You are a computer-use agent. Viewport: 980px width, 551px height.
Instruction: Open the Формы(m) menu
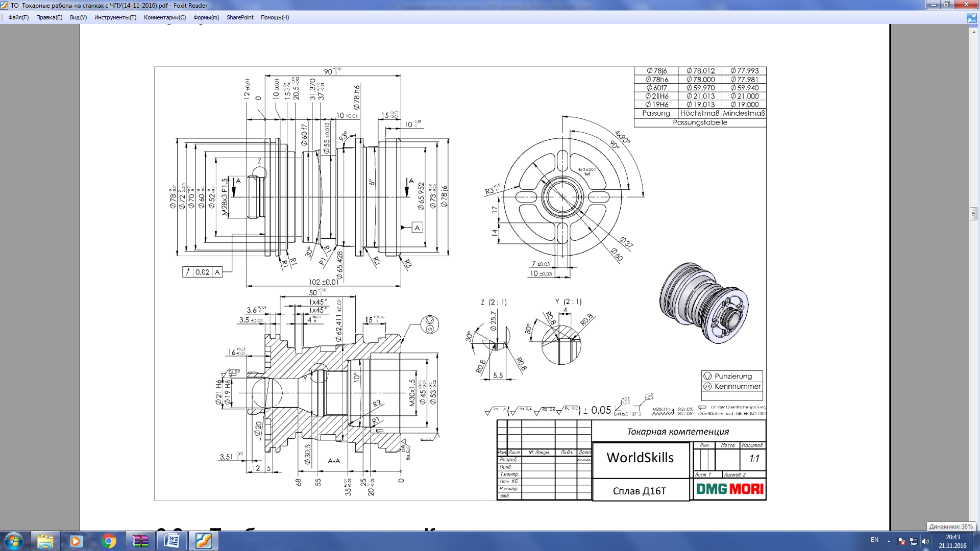[206, 17]
